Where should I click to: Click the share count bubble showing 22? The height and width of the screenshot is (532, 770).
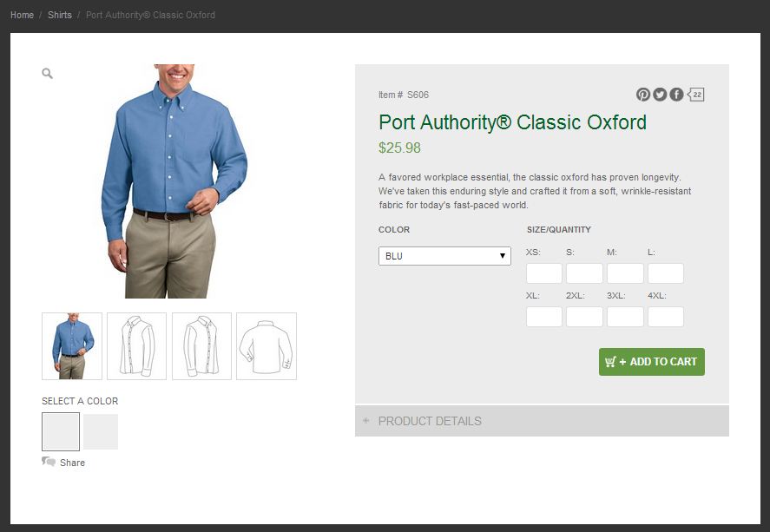click(696, 95)
